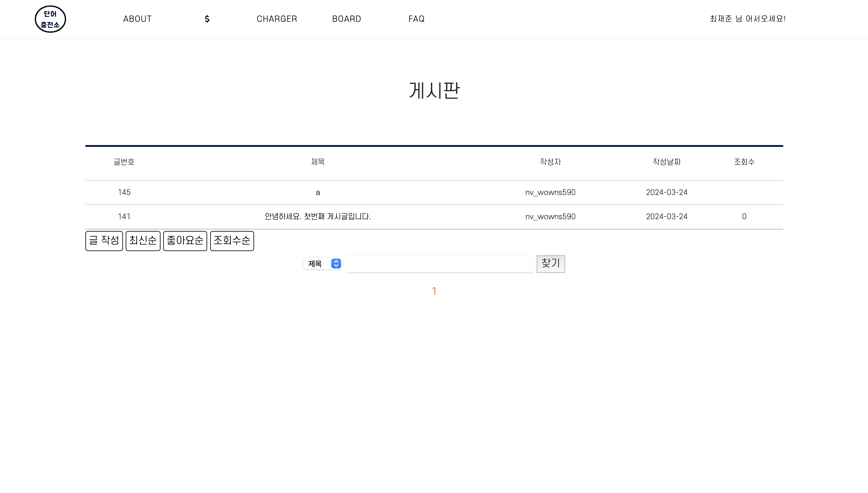Click the 조회수 column header

[744, 162]
